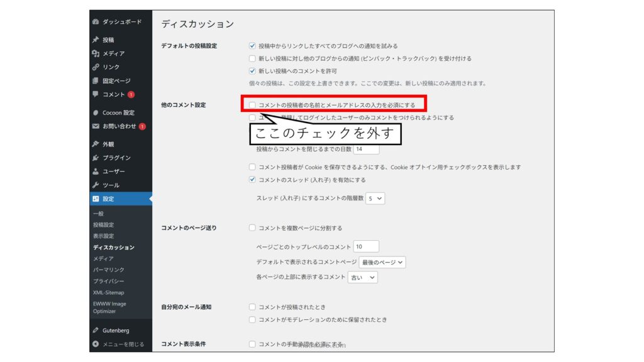Click the top-level comments field containing 10

pos(367,246)
